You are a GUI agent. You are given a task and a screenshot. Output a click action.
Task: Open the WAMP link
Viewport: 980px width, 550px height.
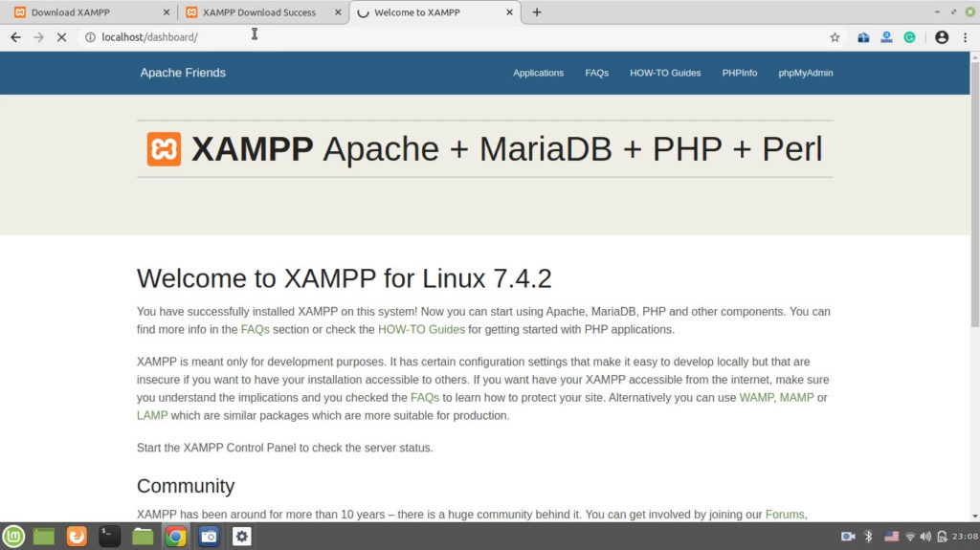pyautogui.click(x=756, y=398)
